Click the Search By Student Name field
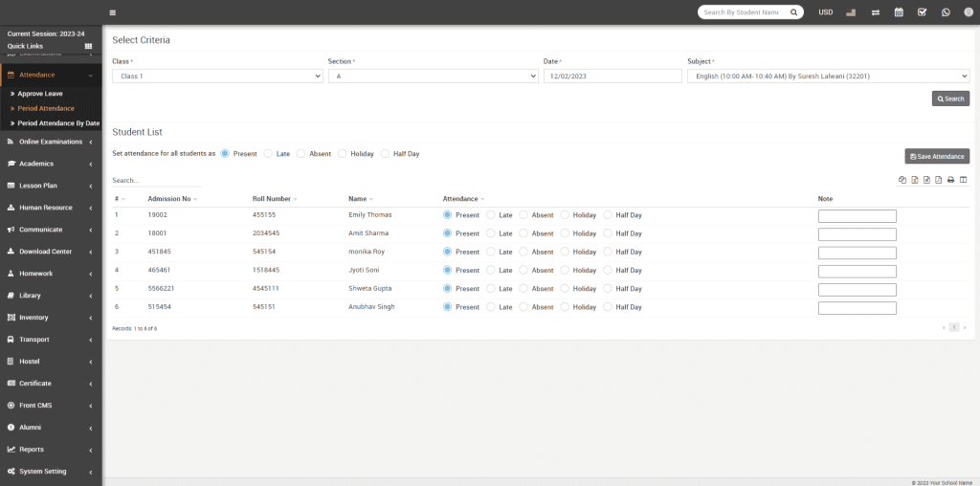980x486 pixels. point(743,12)
